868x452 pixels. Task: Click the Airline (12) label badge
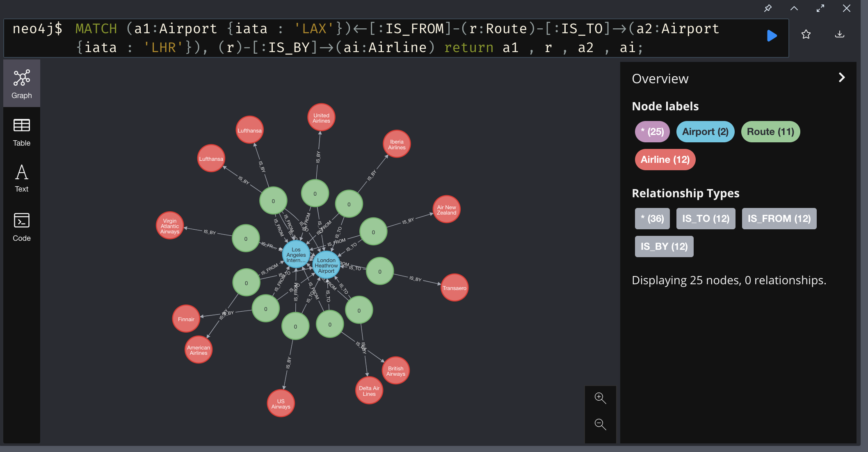665,160
